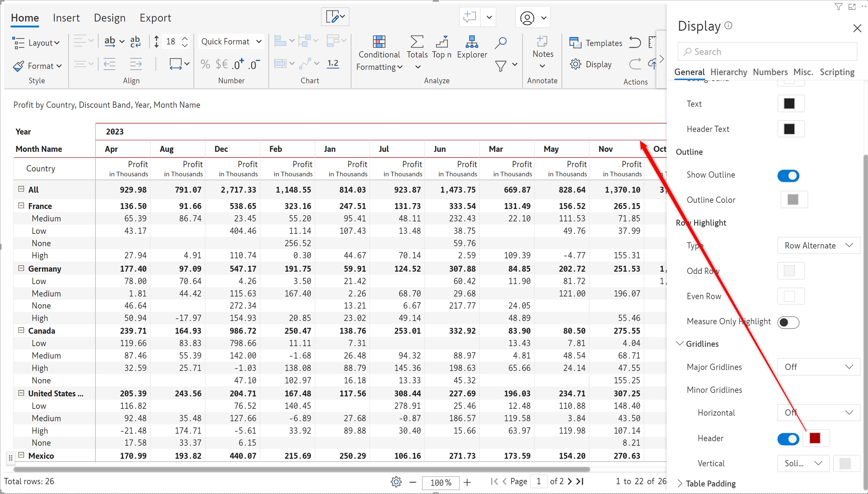868x494 pixels.
Task: Open the Major Gridlines dropdown
Action: coord(818,367)
